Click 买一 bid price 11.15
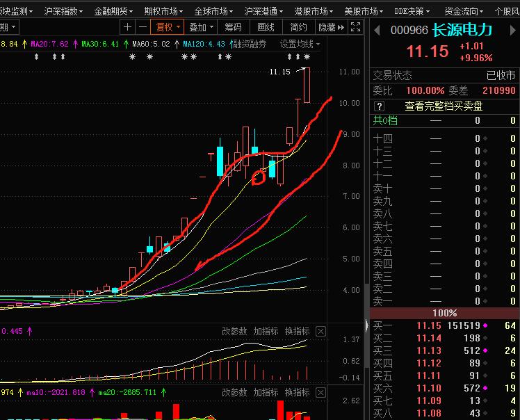 pos(429,326)
